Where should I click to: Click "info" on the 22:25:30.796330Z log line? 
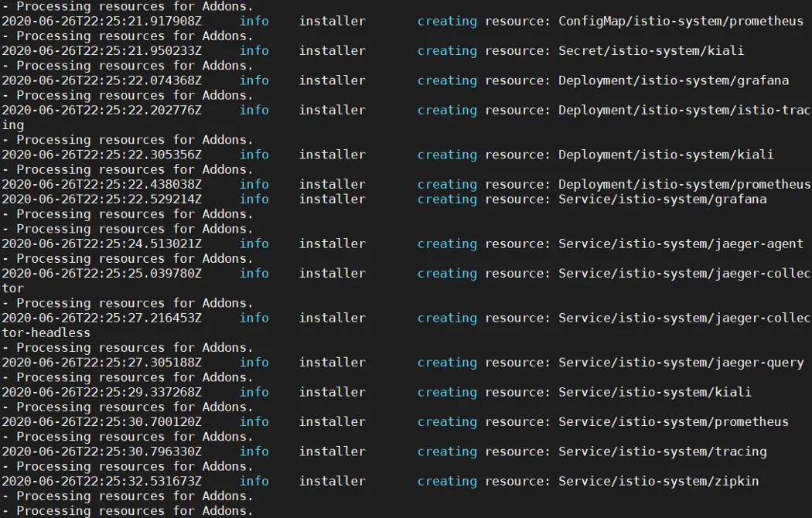(x=254, y=452)
